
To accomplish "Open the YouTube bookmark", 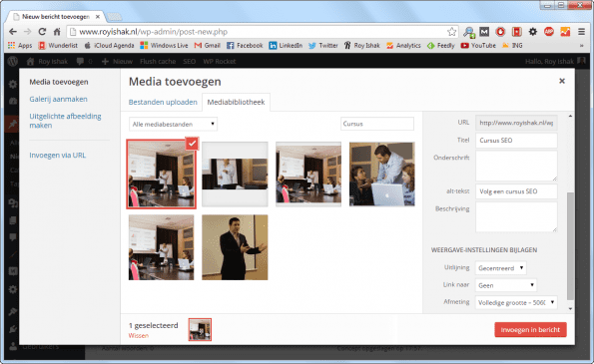I will tap(478, 46).
